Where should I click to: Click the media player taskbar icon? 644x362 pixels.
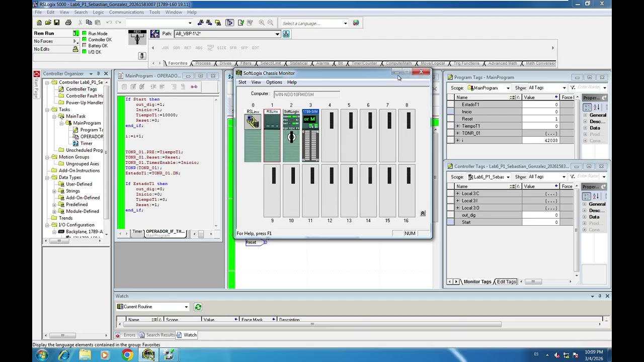[105, 355]
